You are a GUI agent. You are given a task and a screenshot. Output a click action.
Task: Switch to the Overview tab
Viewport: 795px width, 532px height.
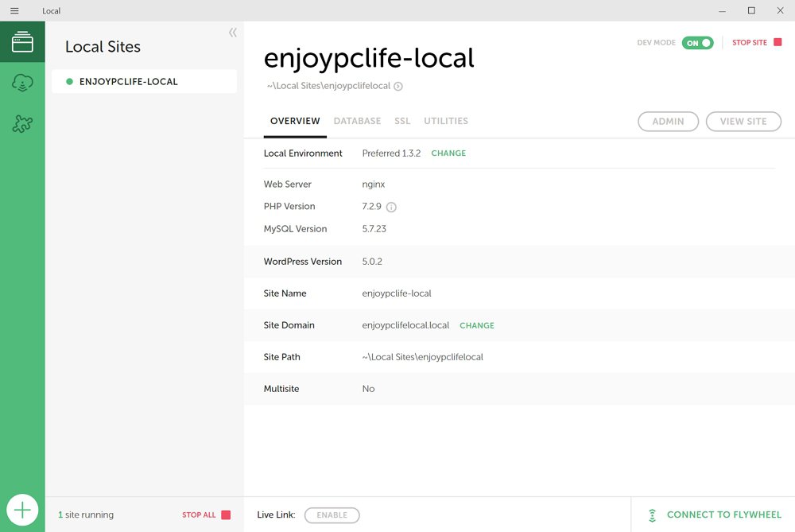[295, 121]
